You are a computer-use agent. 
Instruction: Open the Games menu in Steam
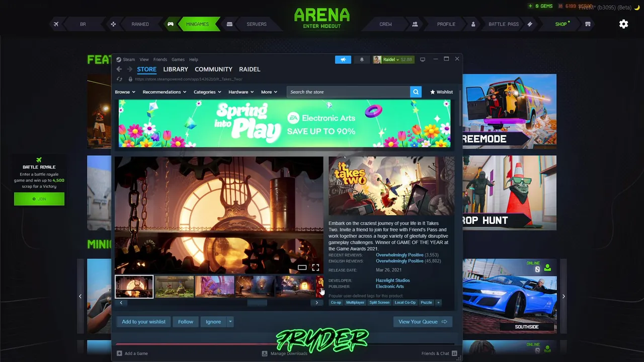point(178,59)
